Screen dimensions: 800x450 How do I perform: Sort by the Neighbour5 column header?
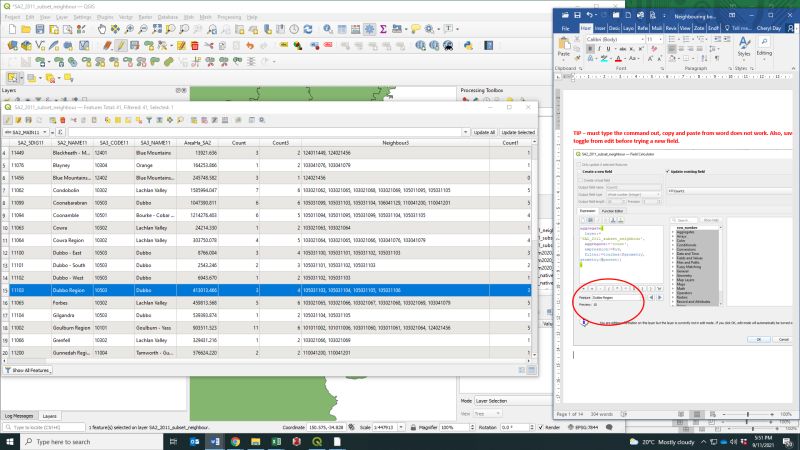(395, 143)
